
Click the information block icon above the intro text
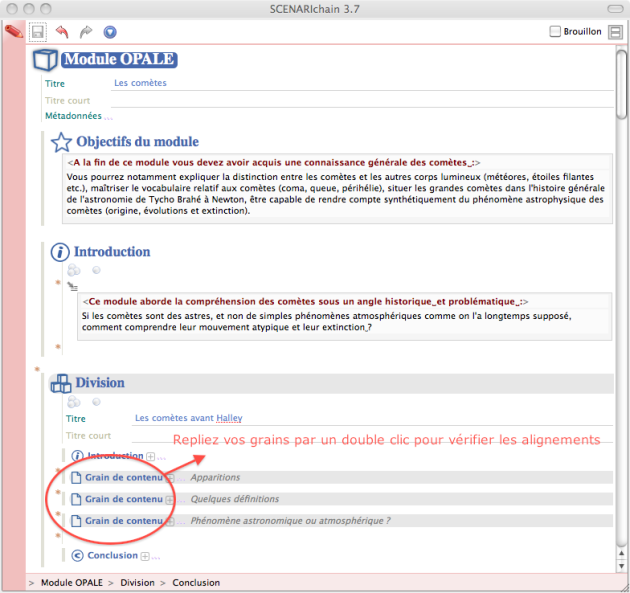(72, 286)
